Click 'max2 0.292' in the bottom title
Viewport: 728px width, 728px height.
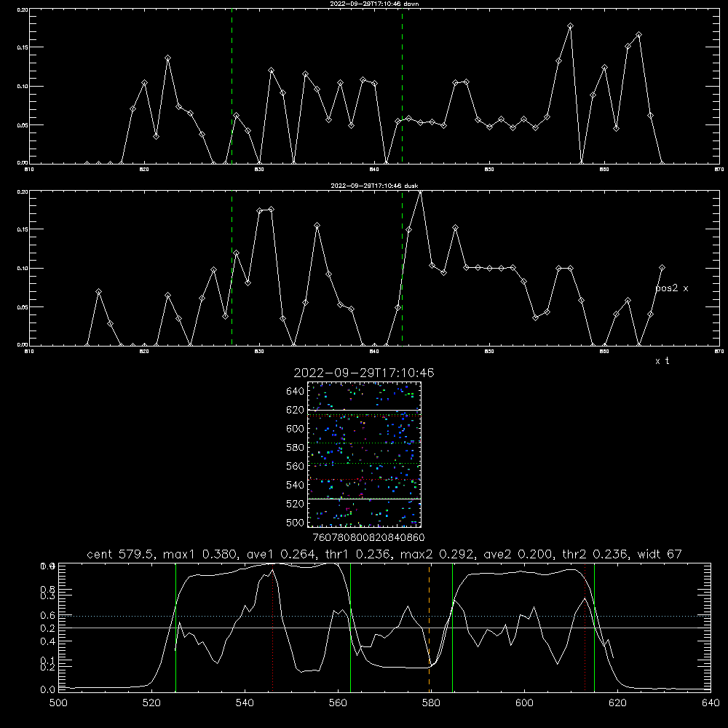[x=437, y=554]
